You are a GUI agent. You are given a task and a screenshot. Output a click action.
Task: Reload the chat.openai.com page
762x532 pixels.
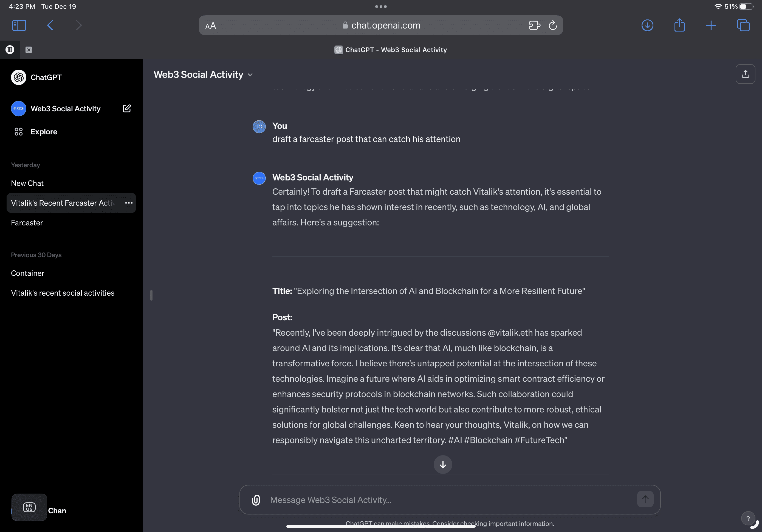(553, 25)
